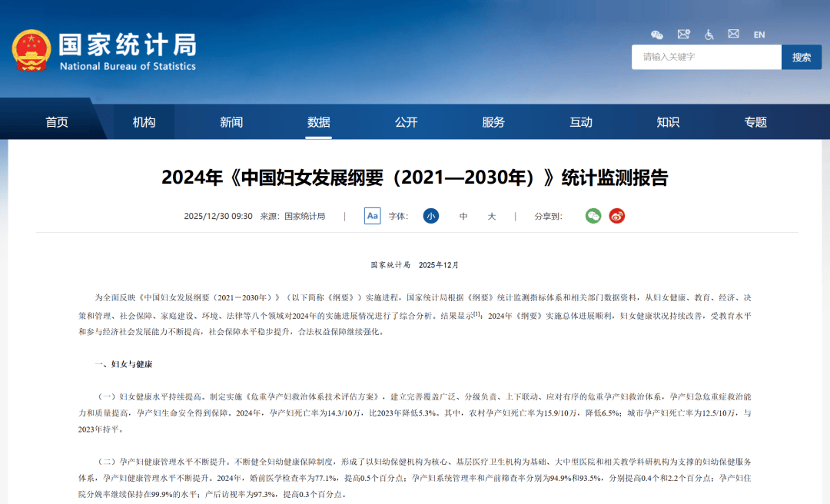
Task: Open the WeChat contact icon in header
Action: 656,35
